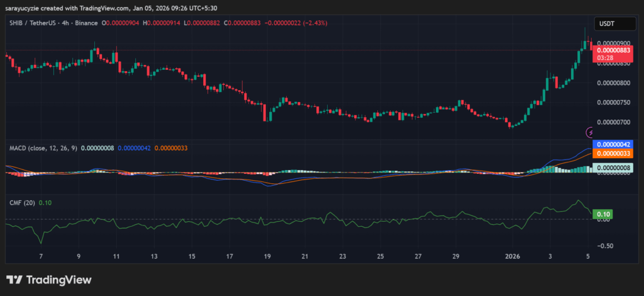Click the blue MACD value tag 0.00000042
Image resolution: width=644 pixels, height=296 pixels.
614,144
